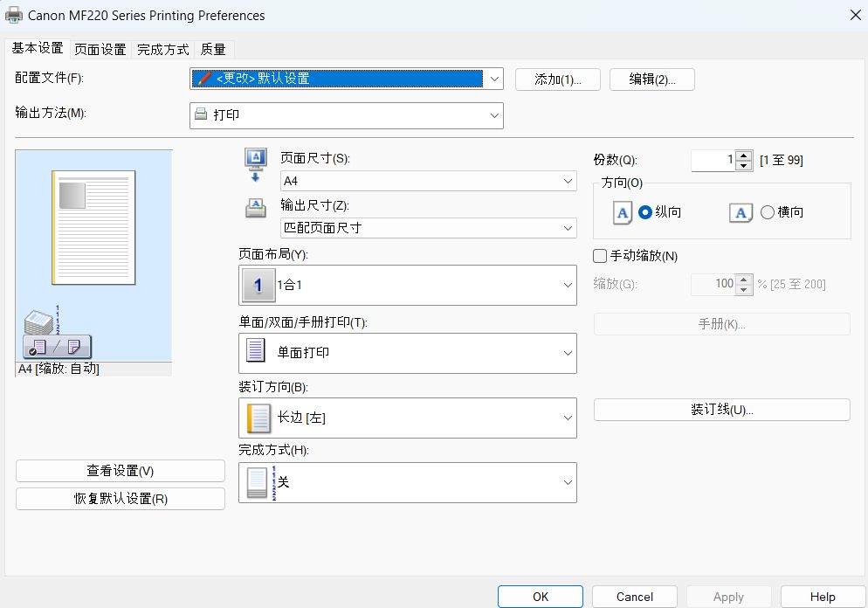Enable the 手动缩放 checkbox
This screenshot has height=608, width=868.
pyautogui.click(x=600, y=256)
